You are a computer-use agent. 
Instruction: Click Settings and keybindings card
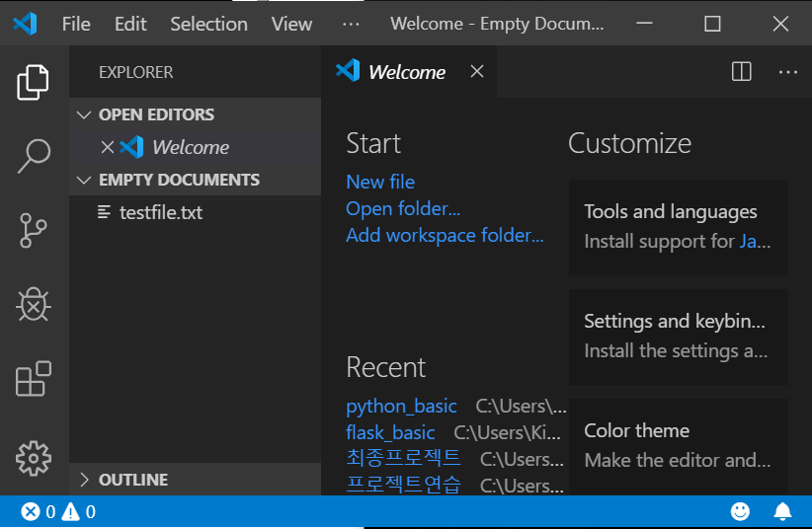[x=678, y=337]
